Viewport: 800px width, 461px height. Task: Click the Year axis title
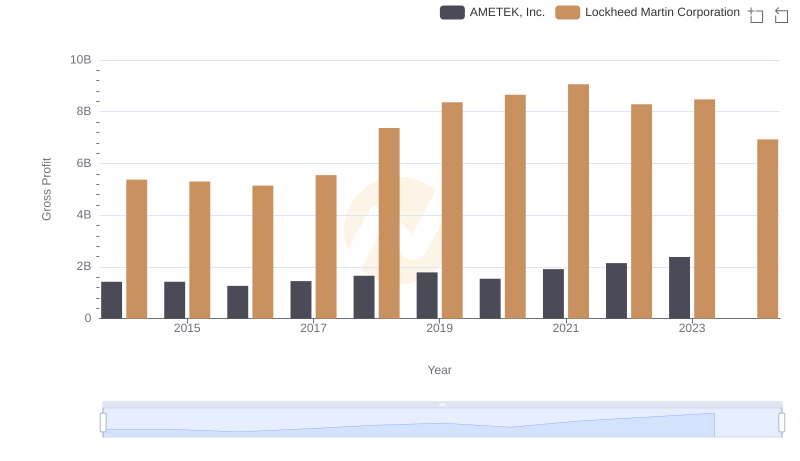pos(439,370)
